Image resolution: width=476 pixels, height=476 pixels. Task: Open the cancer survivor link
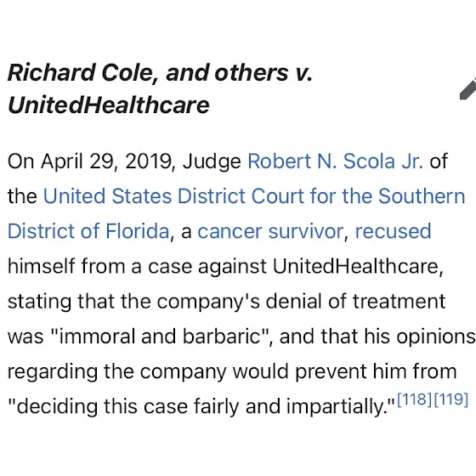click(270, 231)
